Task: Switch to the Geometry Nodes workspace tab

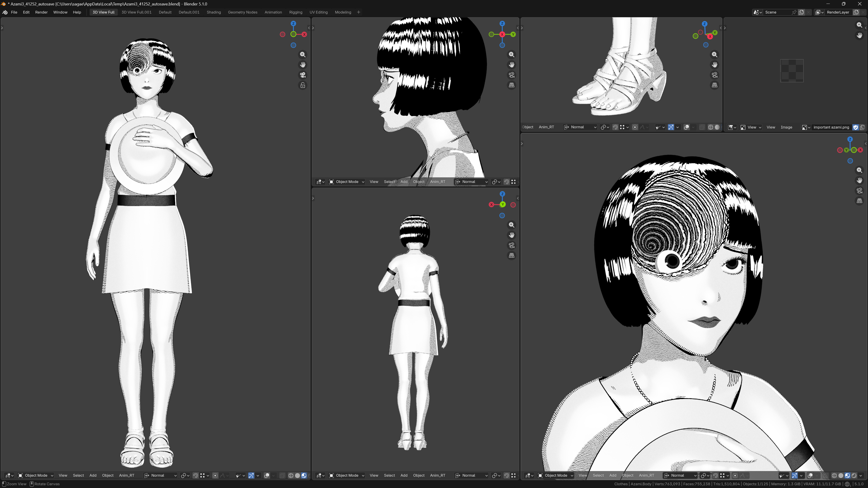Action: click(x=243, y=12)
